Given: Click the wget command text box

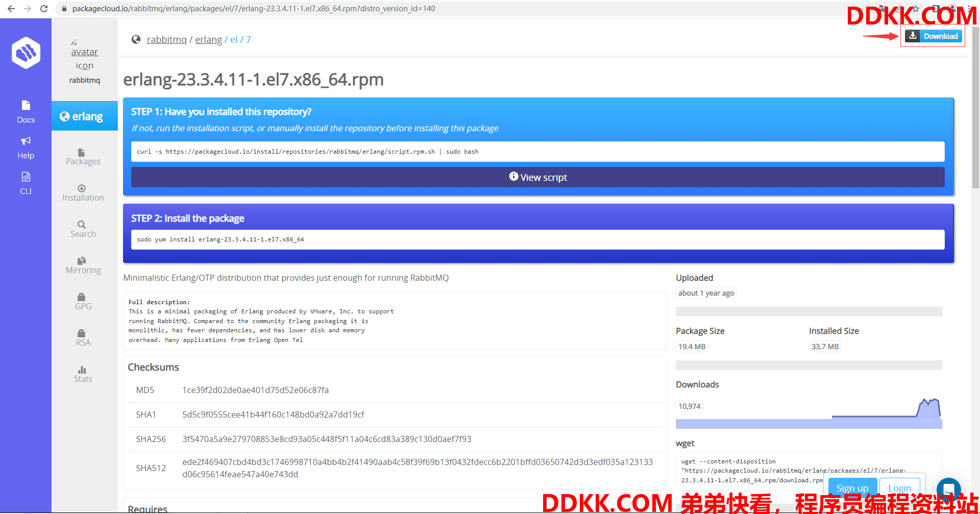Looking at the screenshot, I should pos(808,470).
